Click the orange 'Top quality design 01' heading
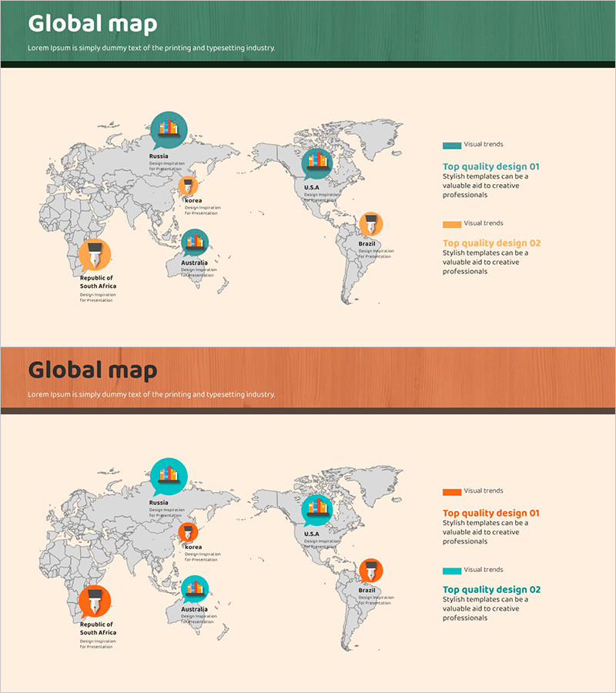 [x=490, y=513]
